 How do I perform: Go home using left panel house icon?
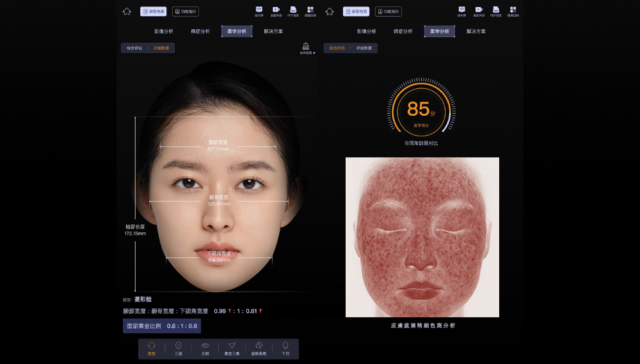127,12
